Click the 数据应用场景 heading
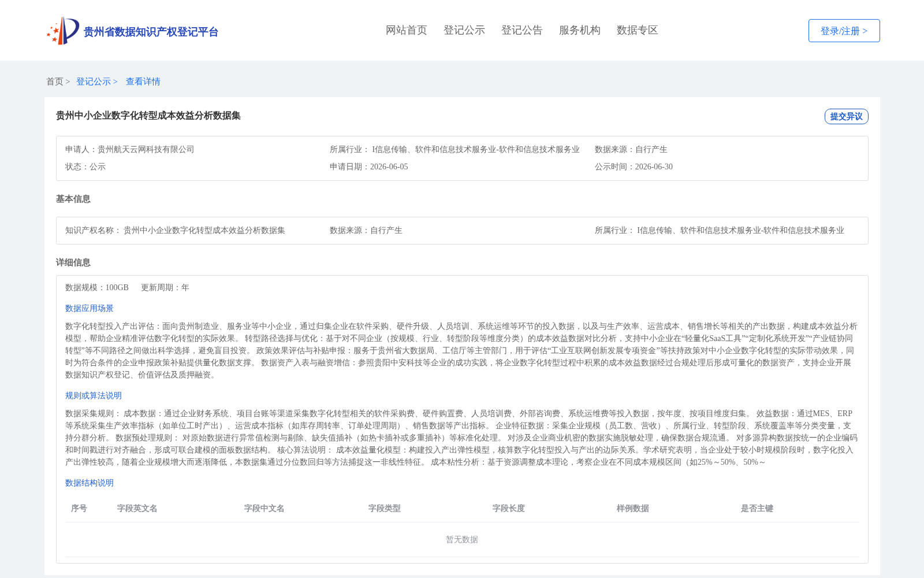Screen dimensions: 924x578 click(x=90, y=308)
